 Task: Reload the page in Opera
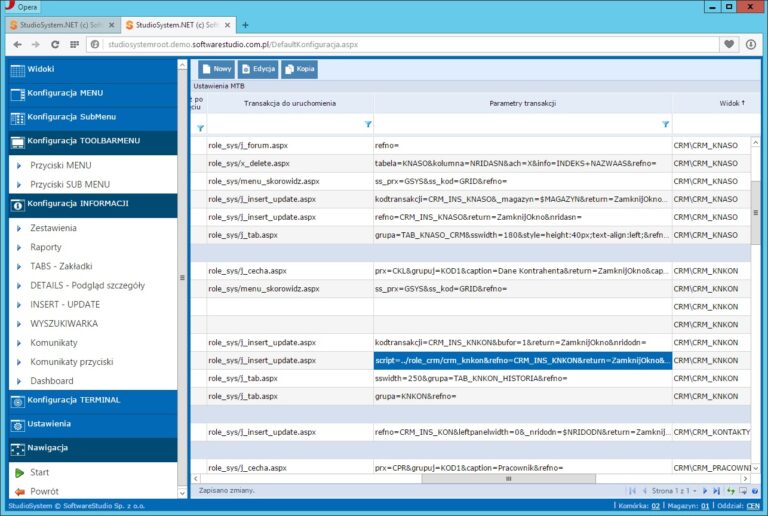tap(55, 45)
